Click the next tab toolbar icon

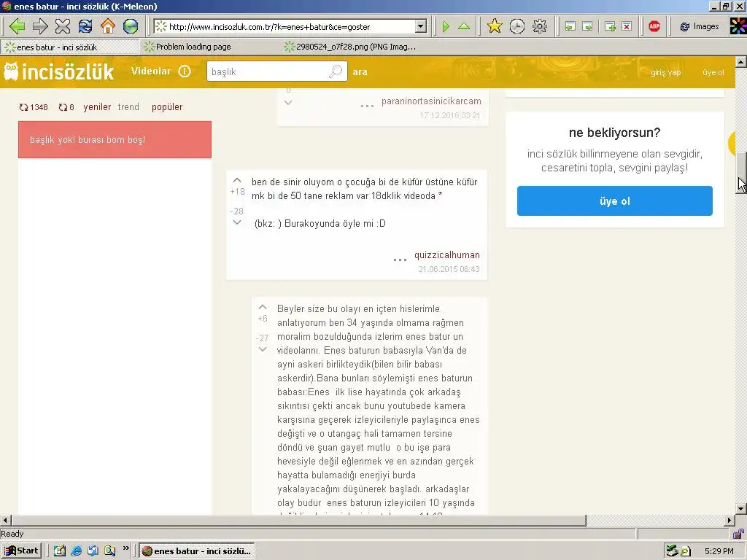pos(588,26)
